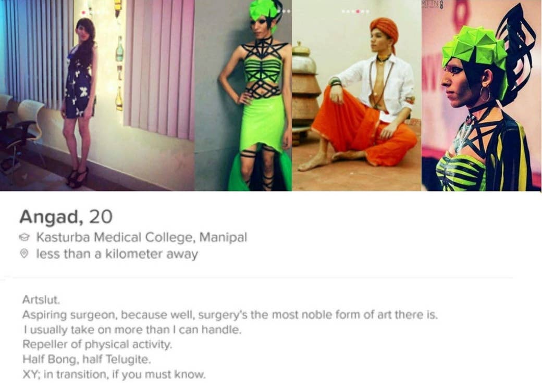
Task: Click the XY; in transition bio line
Action: click(114, 374)
